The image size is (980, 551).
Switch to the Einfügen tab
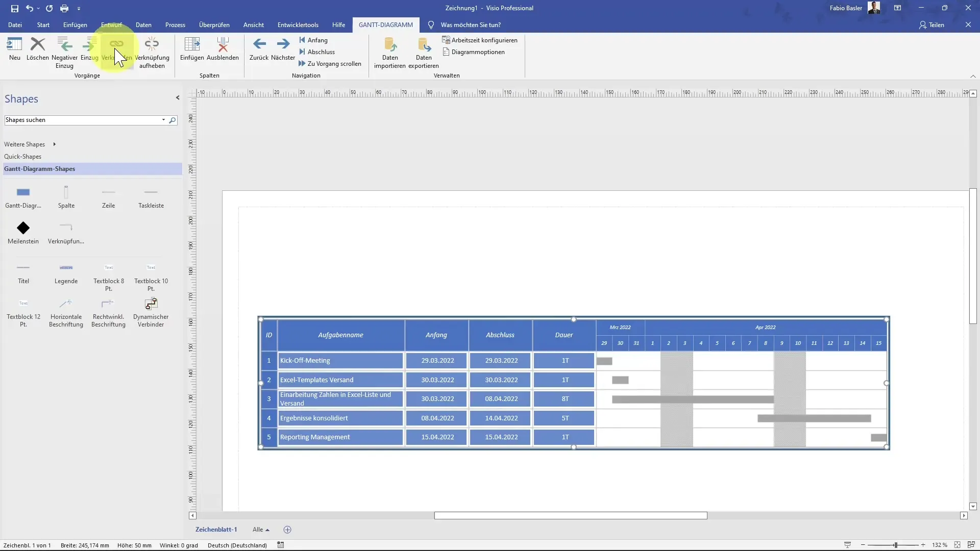pos(75,24)
